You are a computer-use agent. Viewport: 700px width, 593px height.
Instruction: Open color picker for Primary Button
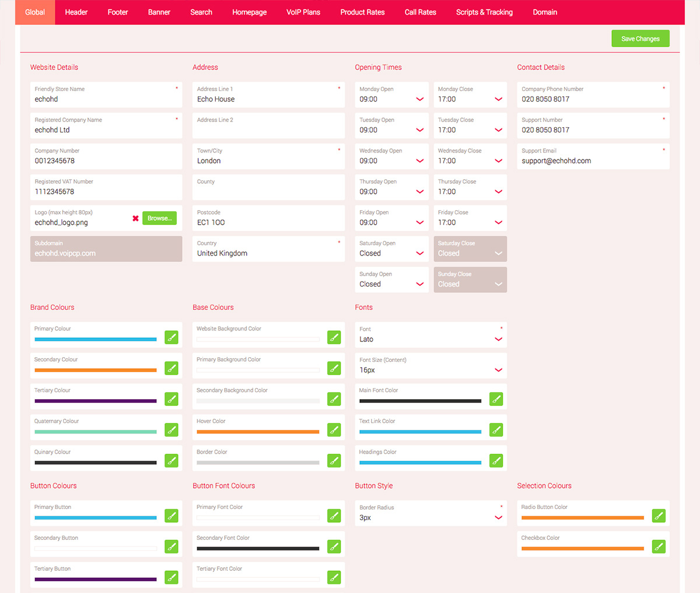pos(171,516)
